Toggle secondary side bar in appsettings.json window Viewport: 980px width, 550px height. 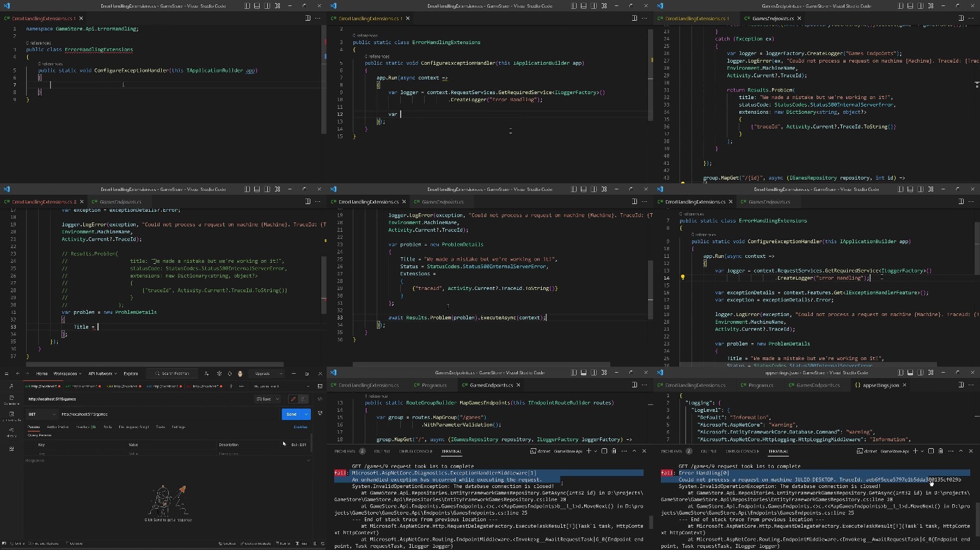[x=920, y=373]
